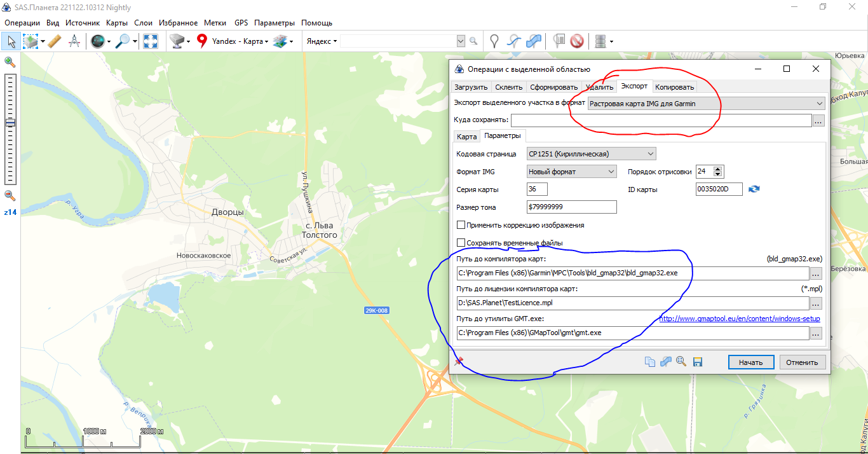Click the Отменить button

pos(803,362)
